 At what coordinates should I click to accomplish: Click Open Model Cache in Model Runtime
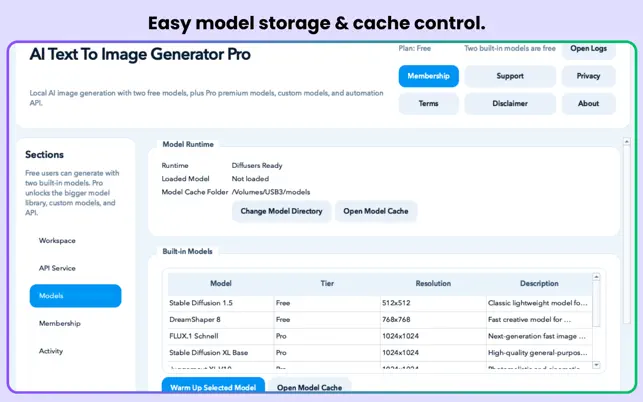tap(376, 211)
